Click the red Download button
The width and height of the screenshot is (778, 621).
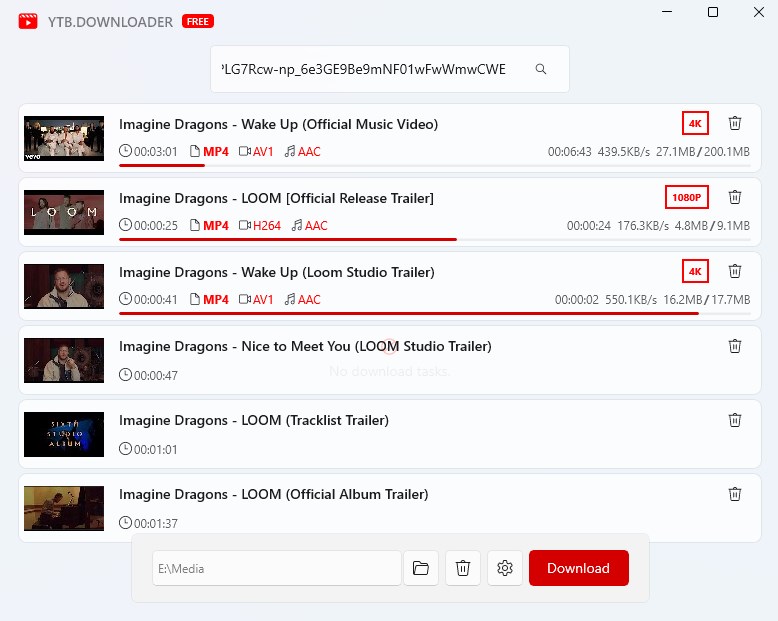point(579,568)
